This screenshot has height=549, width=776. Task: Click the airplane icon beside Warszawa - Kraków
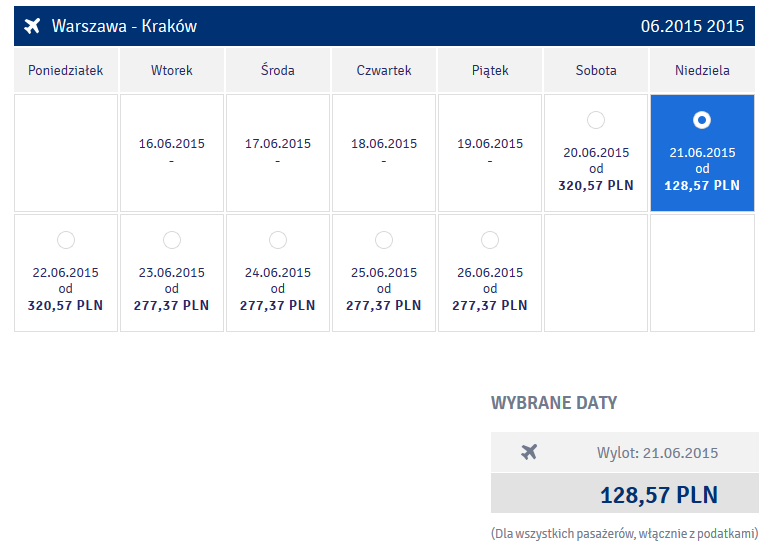pyautogui.click(x=32, y=26)
